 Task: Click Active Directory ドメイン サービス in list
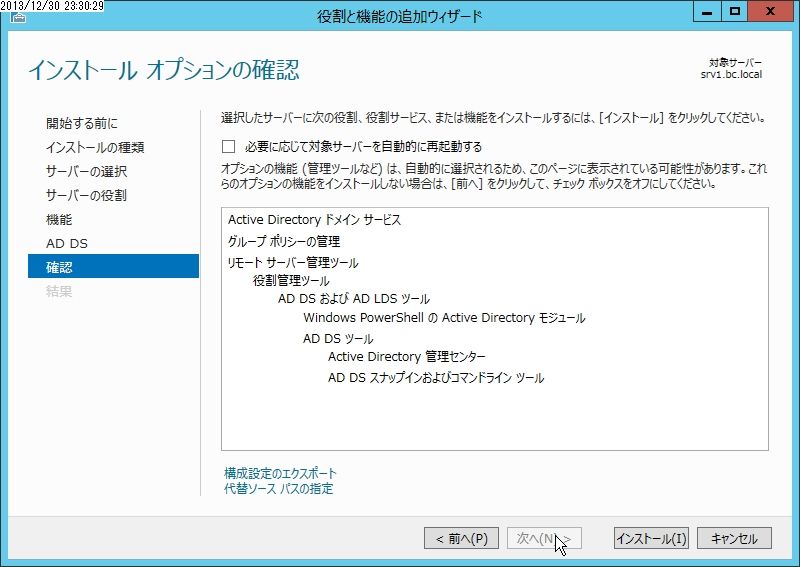314,220
